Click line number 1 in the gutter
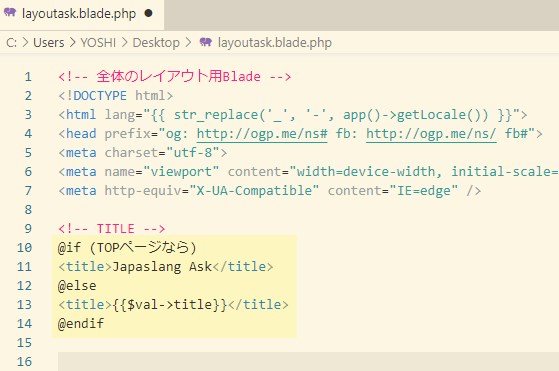 click(28, 77)
